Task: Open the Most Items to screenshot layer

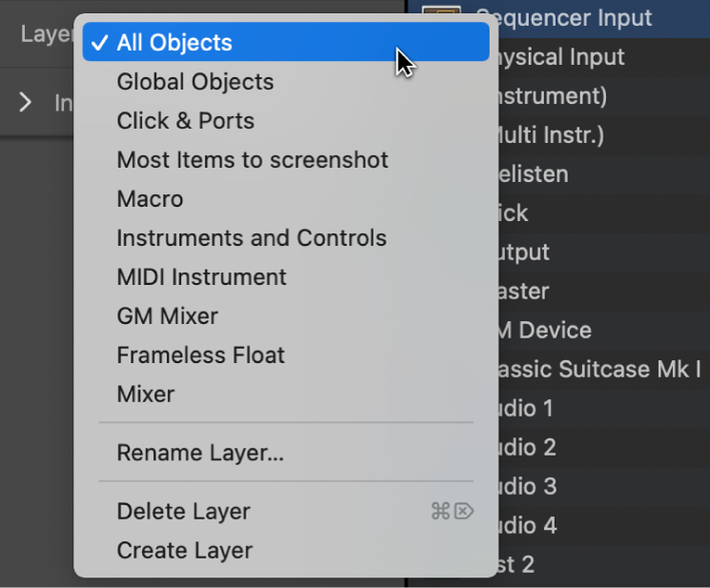Action: coord(253,160)
